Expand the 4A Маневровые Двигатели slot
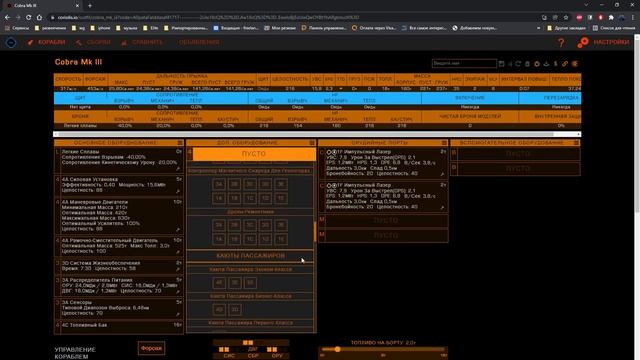Viewport: 640px width, 360px height. (x=118, y=215)
